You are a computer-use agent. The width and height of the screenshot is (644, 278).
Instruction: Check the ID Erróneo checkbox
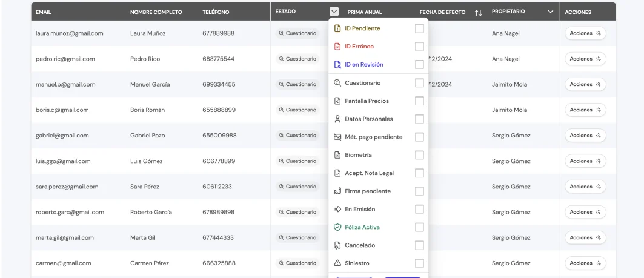[419, 47]
